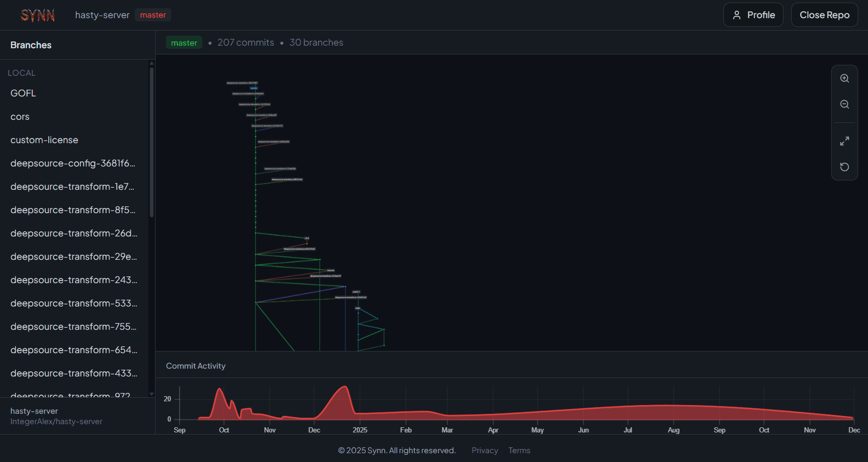Open the custom-license branch
This screenshot has width=868, height=462.
(x=45, y=140)
